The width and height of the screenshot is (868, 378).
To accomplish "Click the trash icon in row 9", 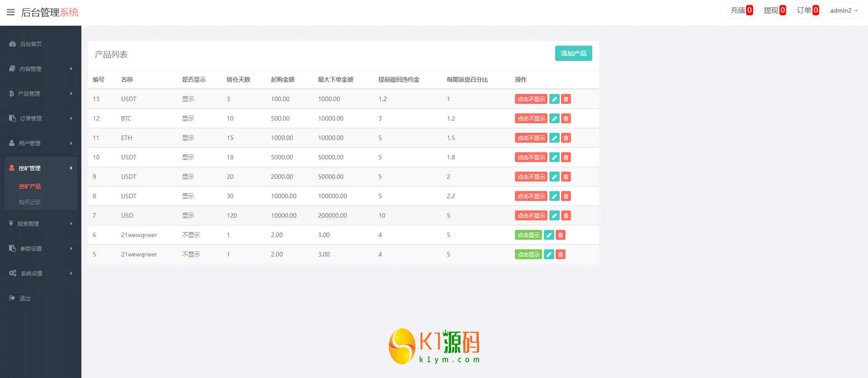I will pos(566,177).
